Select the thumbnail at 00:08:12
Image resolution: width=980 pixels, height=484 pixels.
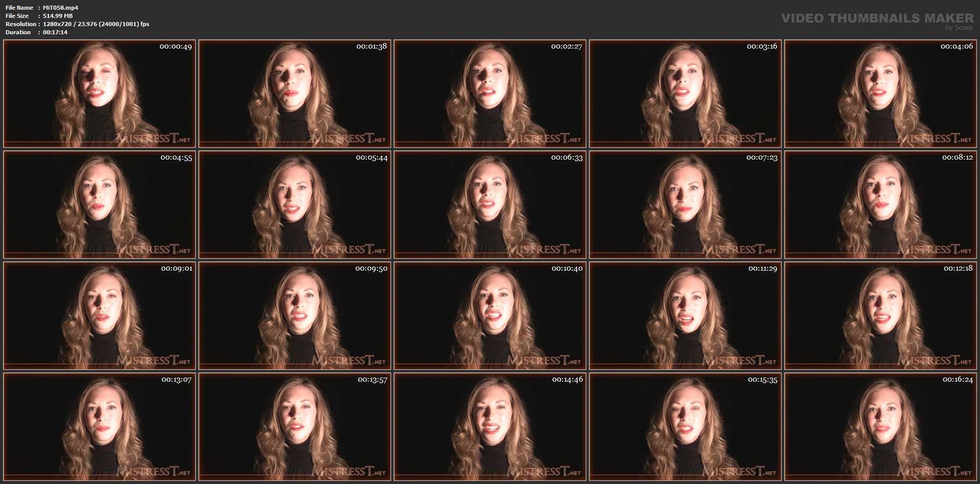(x=881, y=205)
